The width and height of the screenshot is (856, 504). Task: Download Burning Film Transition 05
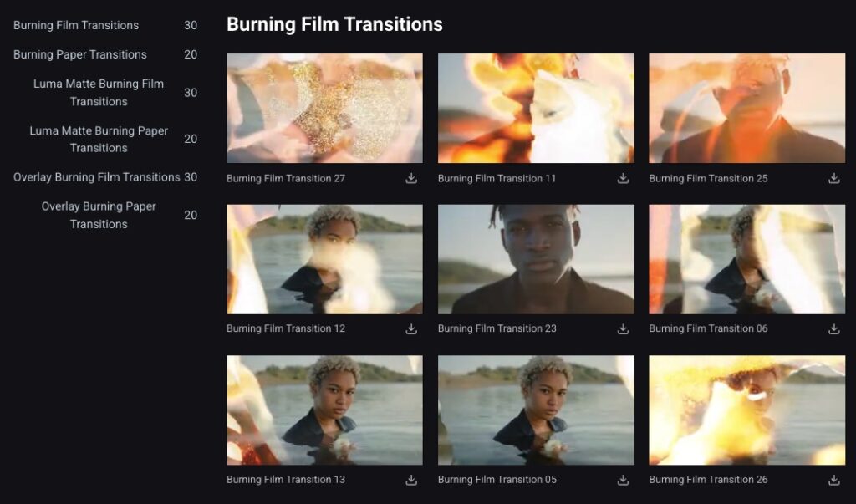click(x=623, y=480)
